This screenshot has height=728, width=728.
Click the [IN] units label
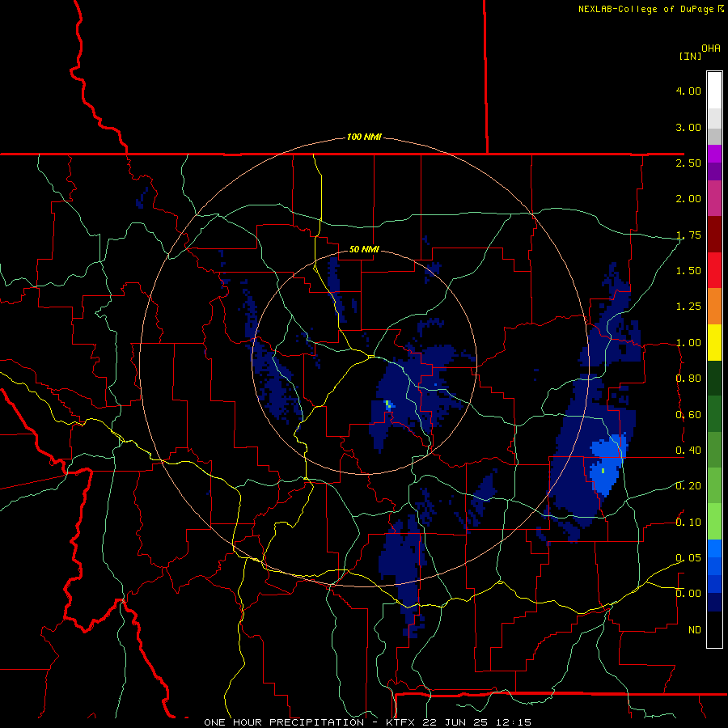(690, 56)
